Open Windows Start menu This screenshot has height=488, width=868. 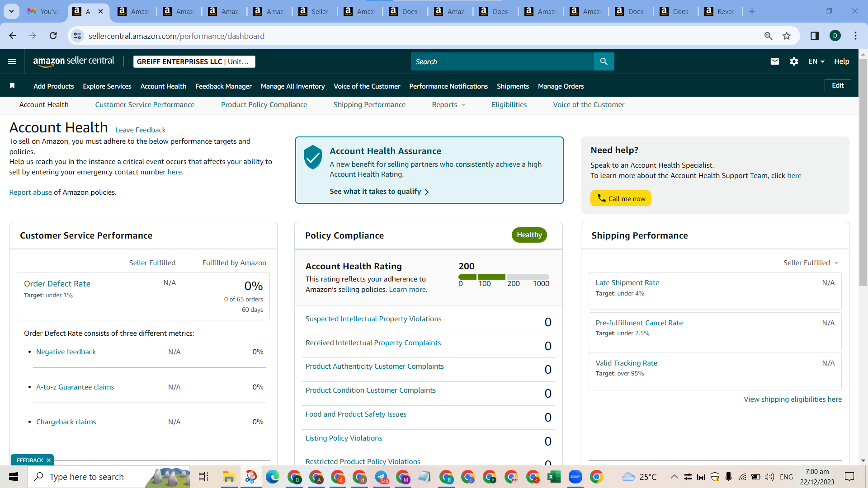tap(14, 477)
